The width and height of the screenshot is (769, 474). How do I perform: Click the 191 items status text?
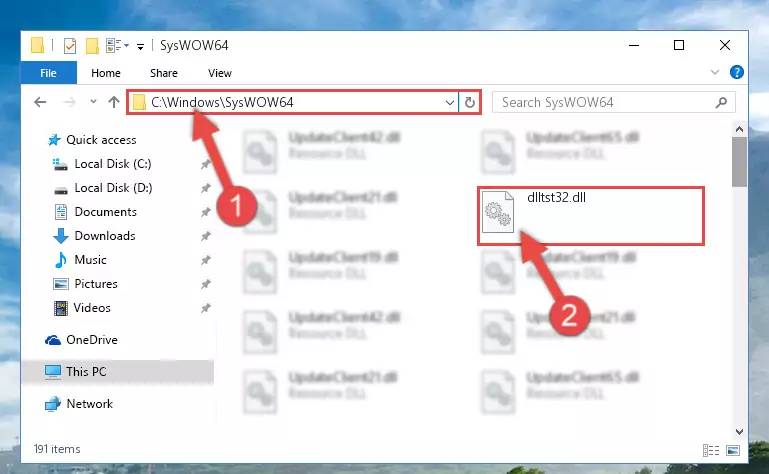tap(57, 449)
